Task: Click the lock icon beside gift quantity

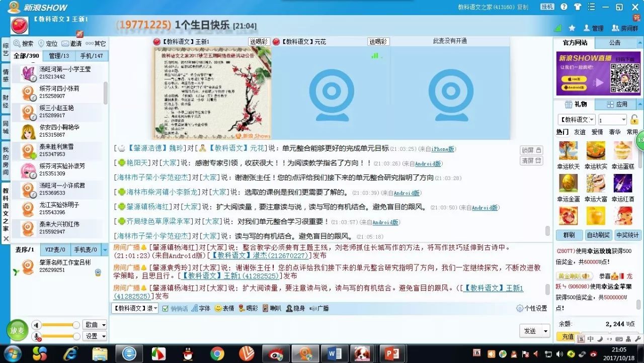Action: coord(635,121)
